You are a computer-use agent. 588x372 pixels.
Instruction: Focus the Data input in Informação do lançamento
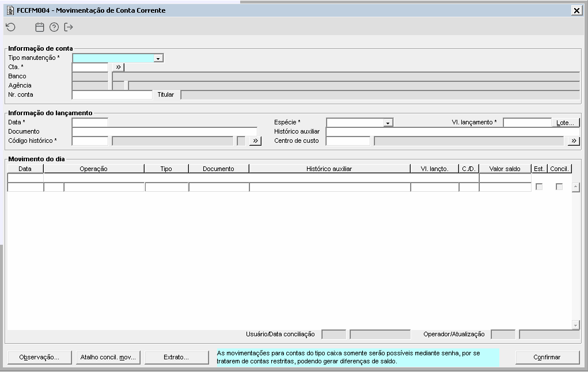point(90,122)
